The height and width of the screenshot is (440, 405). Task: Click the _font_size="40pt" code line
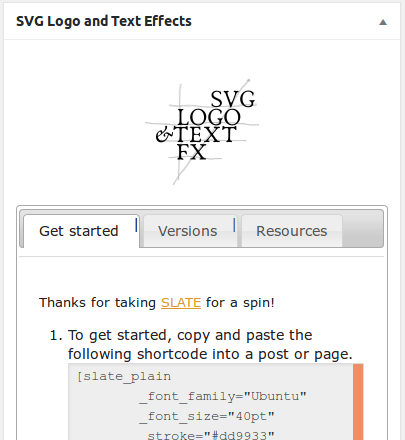pos(207,416)
